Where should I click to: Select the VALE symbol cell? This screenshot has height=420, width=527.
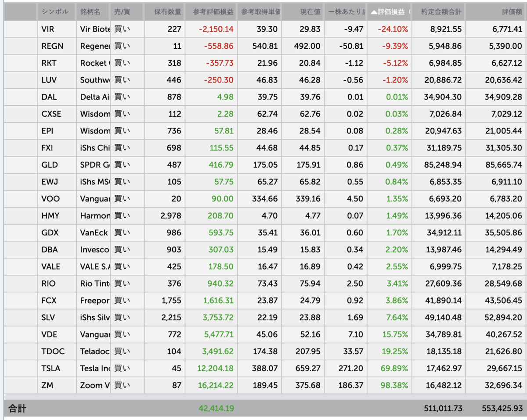tap(57, 267)
